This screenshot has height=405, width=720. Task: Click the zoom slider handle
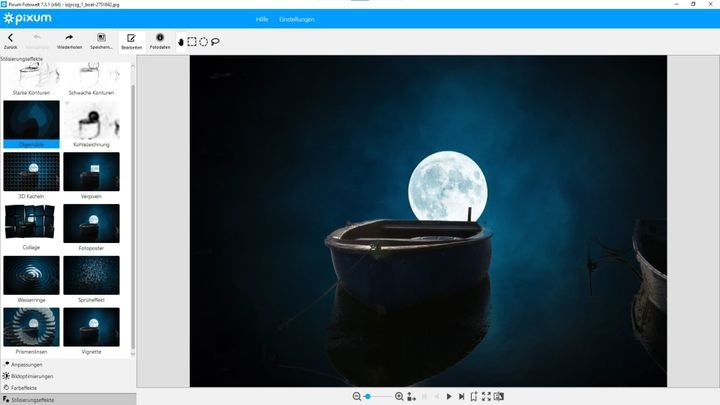[x=368, y=396]
